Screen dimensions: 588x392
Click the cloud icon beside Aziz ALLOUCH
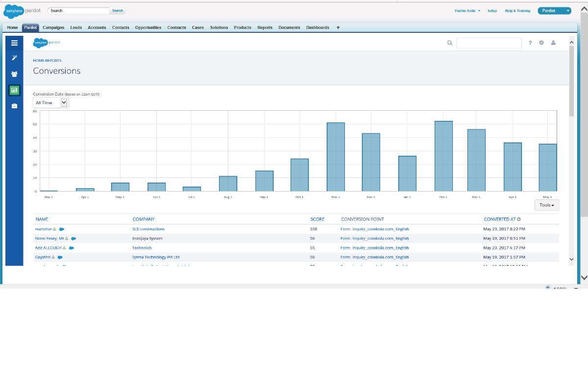point(72,247)
